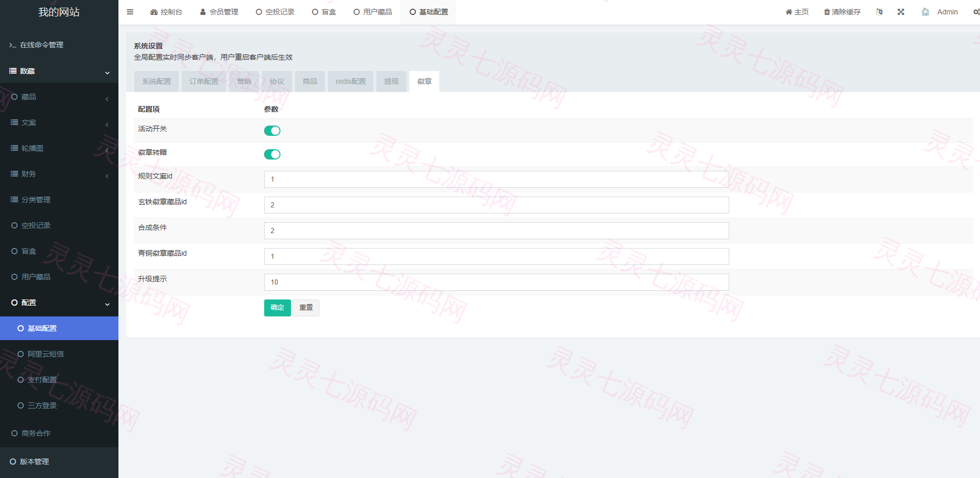Expand the 藏品 sidebar submenu
980x478 pixels.
click(x=59, y=97)
